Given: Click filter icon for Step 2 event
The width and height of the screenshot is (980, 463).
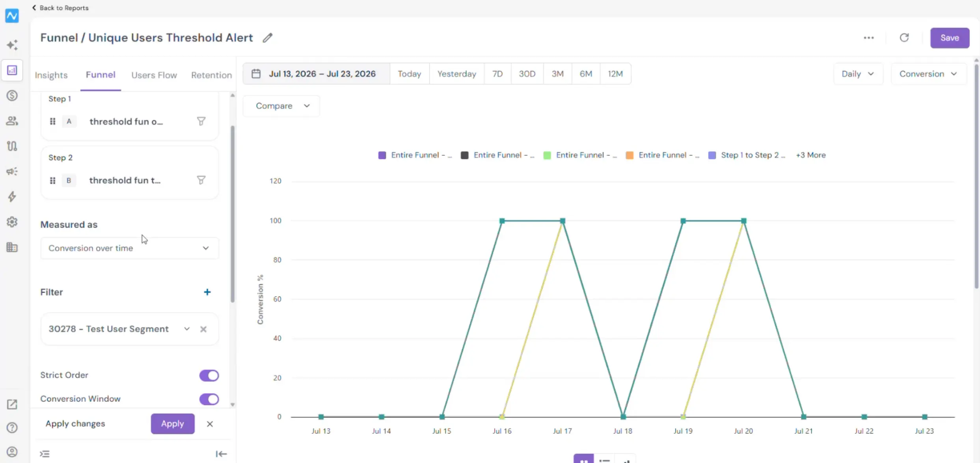Looking at the screenshot, I should point(201,180).
